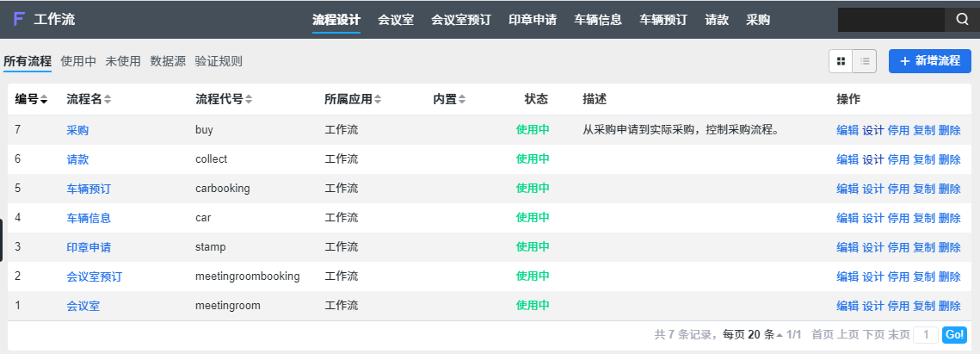Sort by 内置 column arrow icon

point(463,99)
